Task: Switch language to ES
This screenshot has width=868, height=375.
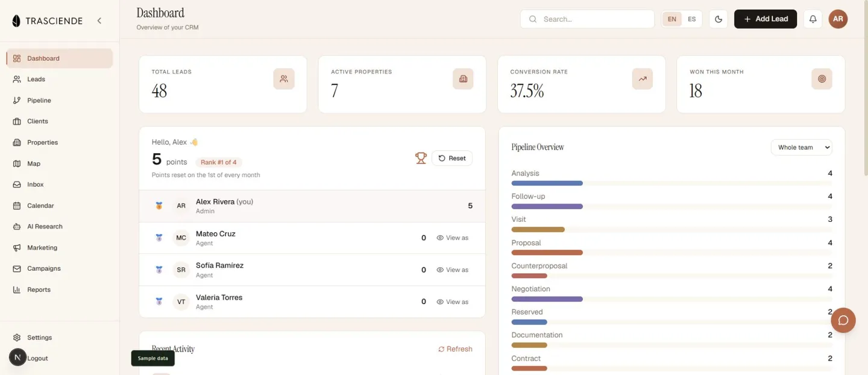Action: pyautogui.click(x=691, y=19)
